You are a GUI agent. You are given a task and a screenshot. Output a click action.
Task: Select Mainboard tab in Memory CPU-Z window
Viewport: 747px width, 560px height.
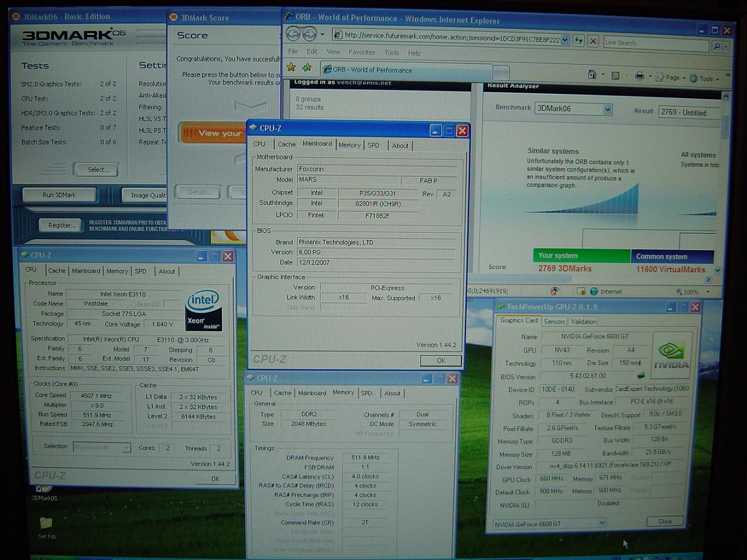click(x=311, y=393)
